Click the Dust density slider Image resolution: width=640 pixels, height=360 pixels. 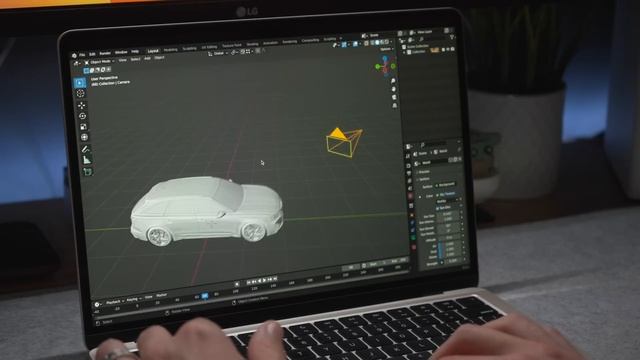click(450, 249)
